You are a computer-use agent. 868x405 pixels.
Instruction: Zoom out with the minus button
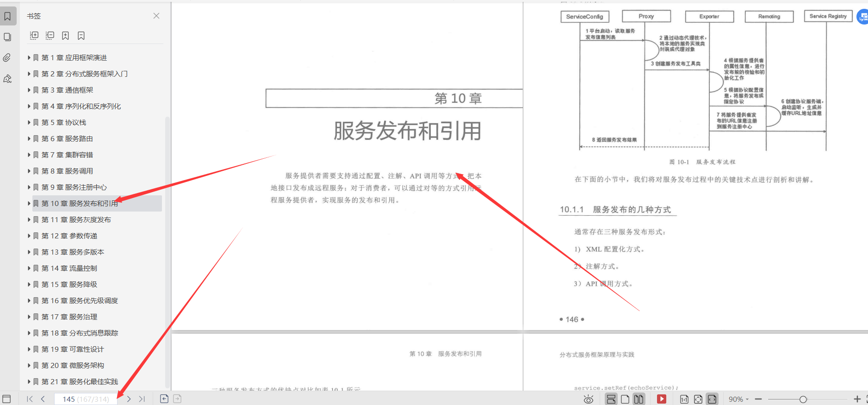point(758,399)
